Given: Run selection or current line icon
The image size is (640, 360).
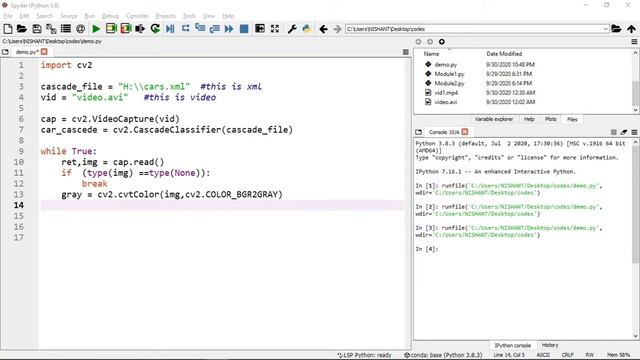Looking at the screenshot, I should point(140,29).
